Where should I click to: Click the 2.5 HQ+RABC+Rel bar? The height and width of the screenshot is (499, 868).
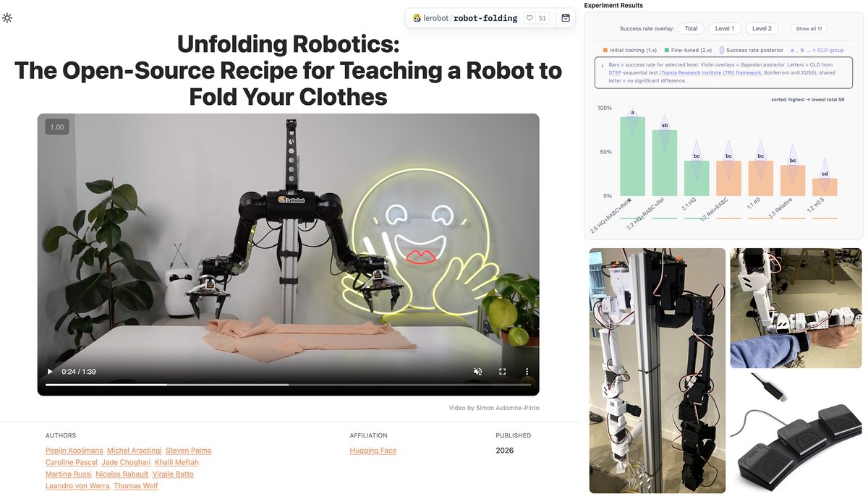point(632,156)
